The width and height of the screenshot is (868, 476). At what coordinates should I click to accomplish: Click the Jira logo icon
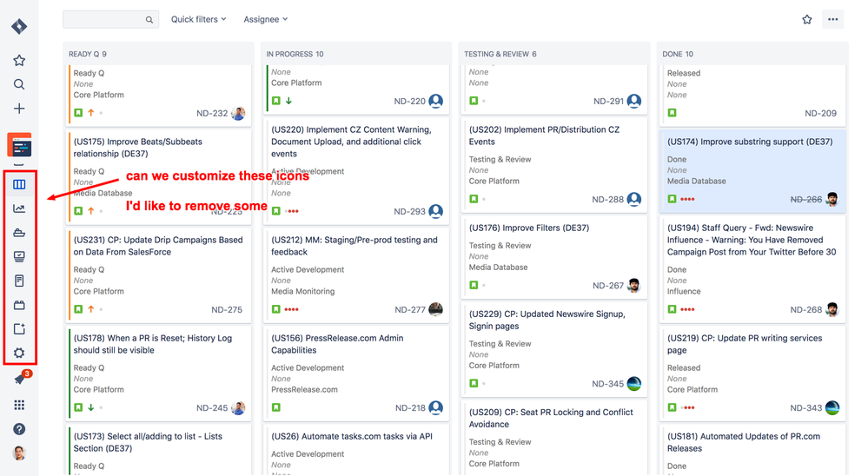[x=19, y=26]
